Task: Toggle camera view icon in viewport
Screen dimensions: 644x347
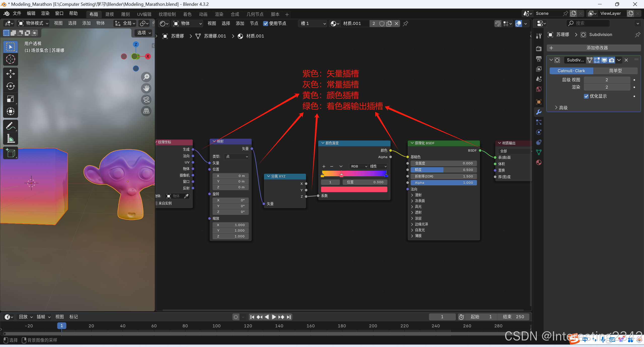Action: click(146, 99)
